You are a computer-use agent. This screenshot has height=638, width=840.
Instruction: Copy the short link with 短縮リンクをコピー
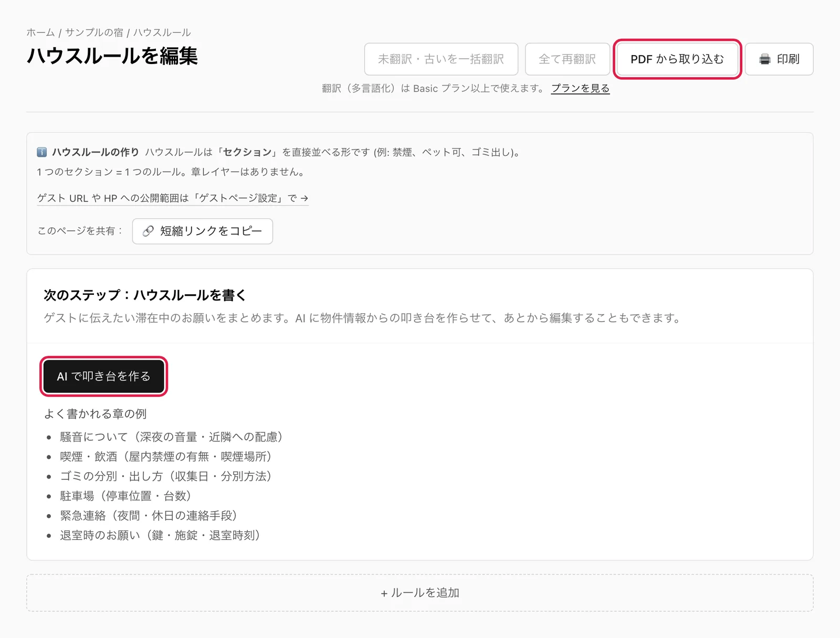pyautogui.click(x=203, y=231)
